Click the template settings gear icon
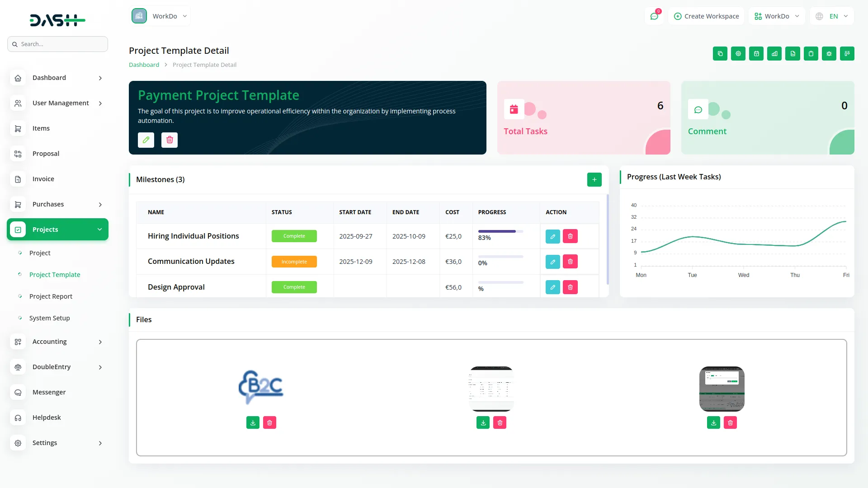Image resolution: width=868 pixels, height=488 pixels. point(738,53)
